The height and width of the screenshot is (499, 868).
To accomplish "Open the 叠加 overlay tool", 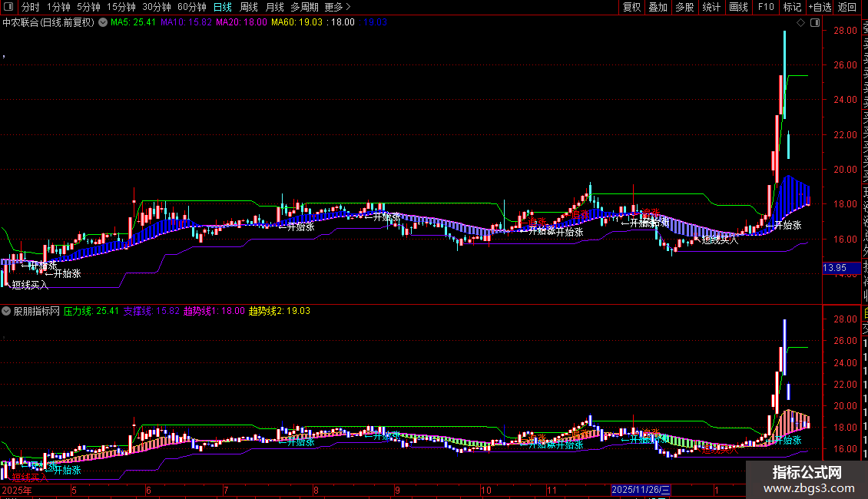I will (x=658, y=7).
